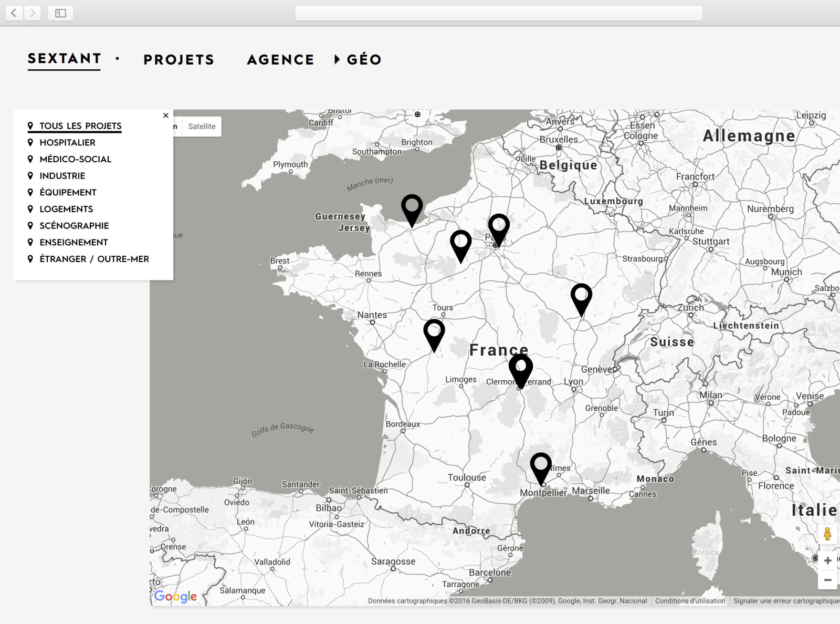Select the pin icon beside MÉDICO-SOCIAL
This screenshot has width=840, height=624.
point(31,159)
